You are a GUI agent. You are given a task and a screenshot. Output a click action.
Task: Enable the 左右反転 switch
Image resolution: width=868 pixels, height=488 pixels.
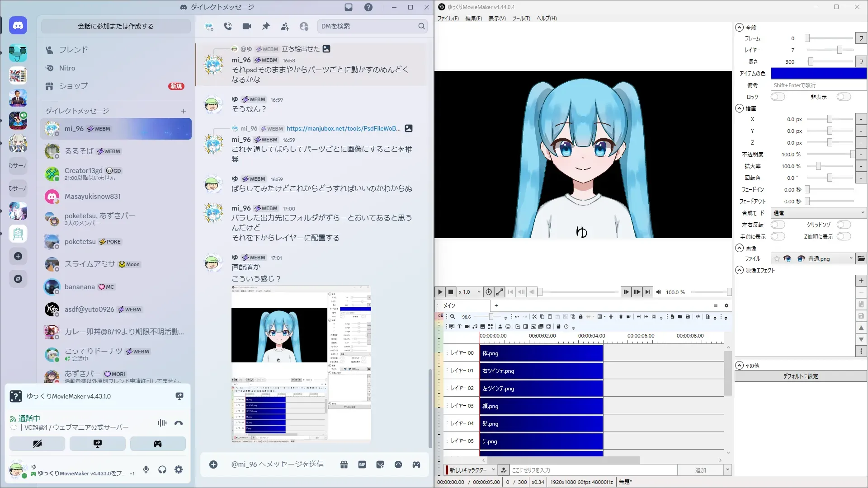click(778, 225)
